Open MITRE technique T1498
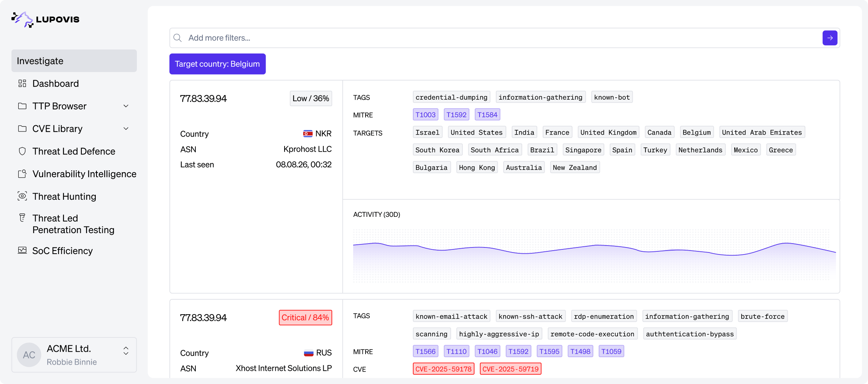Screen dimensions: 868x384 [x=580, y=351]
